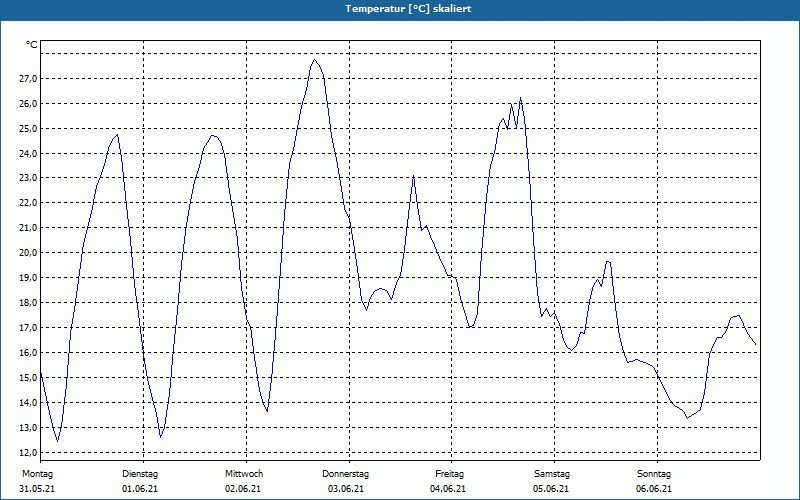Click the °C unit label
This screenshot has width=800, height=500.
pos(32,45)
